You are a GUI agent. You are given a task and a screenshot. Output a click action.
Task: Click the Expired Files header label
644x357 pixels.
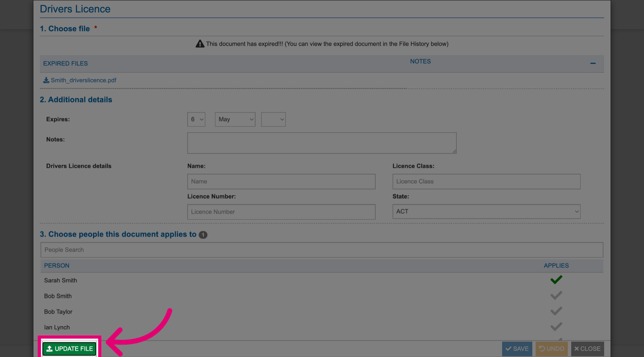point(65,63)
